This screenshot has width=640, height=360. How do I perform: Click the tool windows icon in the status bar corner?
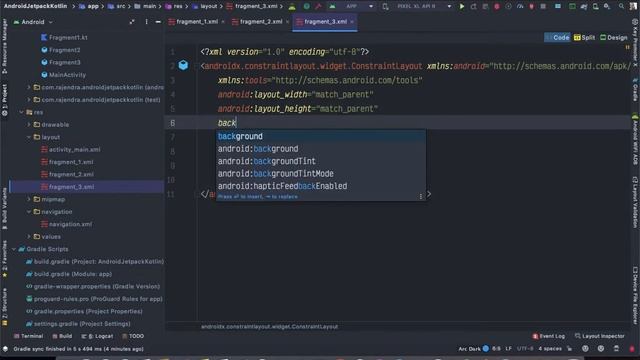pos(5,349)
